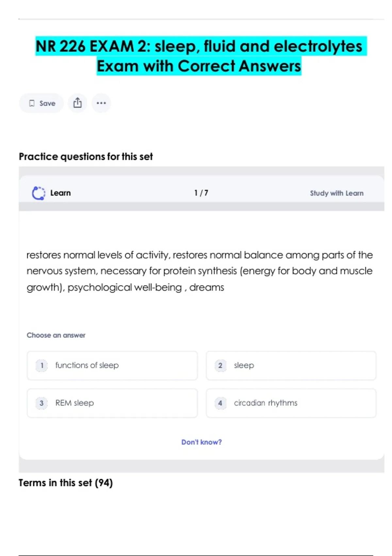
Task: Click the 1 / 7 progress counter
Action: pyautogui.click(x=201, y=193)
